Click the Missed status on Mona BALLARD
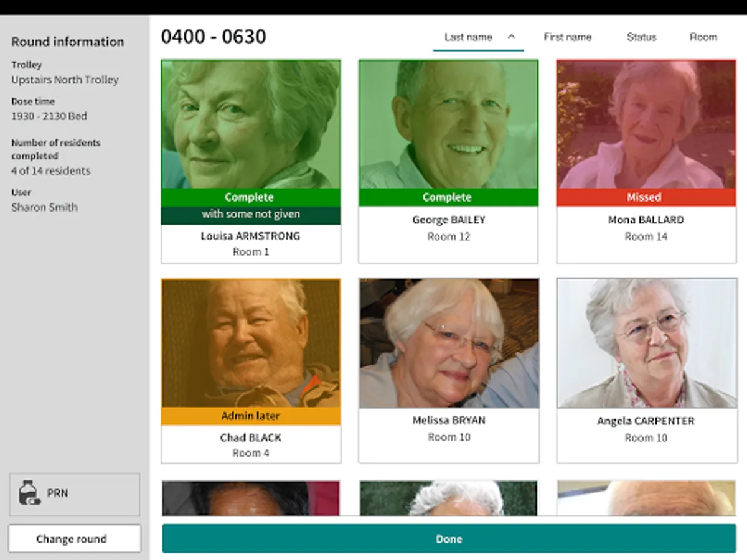This screenshot has width=747, height=560. pyautogui.click(x=646, y=197)
